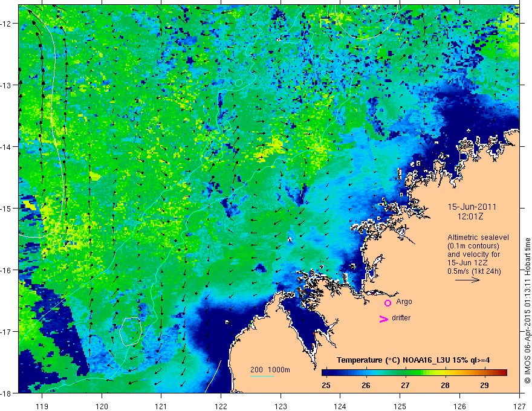The width and height of the screenshot is (532, 411).
Task: Click the time label 12:01Z
Action: point(470,216)
